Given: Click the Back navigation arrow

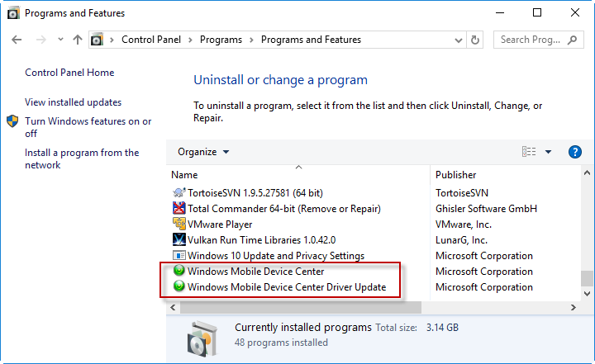Looking at the screenshot, I should pos(17,40).
